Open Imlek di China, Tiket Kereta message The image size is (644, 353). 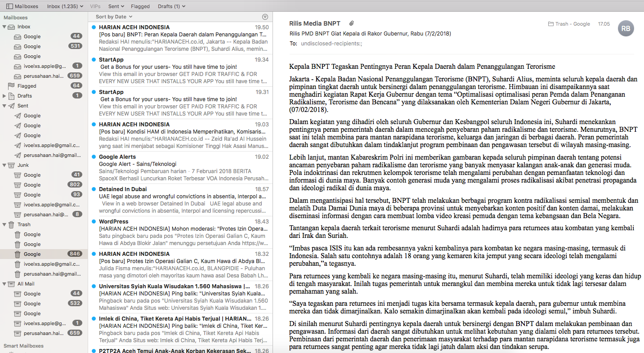click(x=180, y=330)
